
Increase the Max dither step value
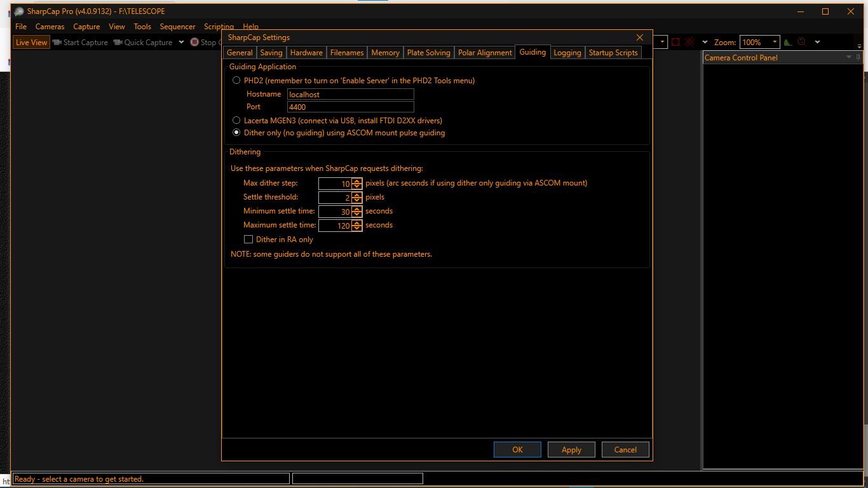357,180
